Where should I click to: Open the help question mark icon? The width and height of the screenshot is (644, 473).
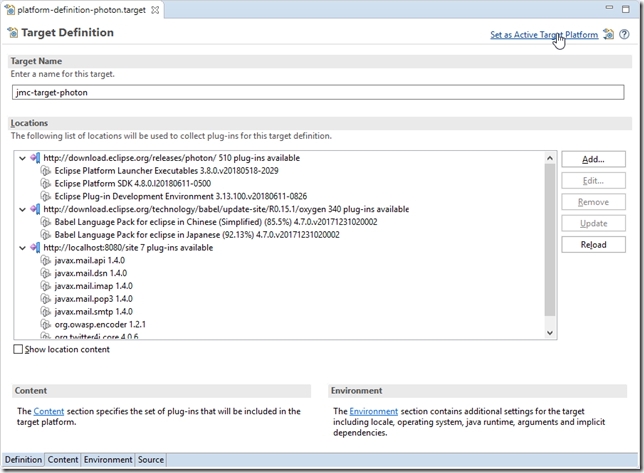point(624,34)
